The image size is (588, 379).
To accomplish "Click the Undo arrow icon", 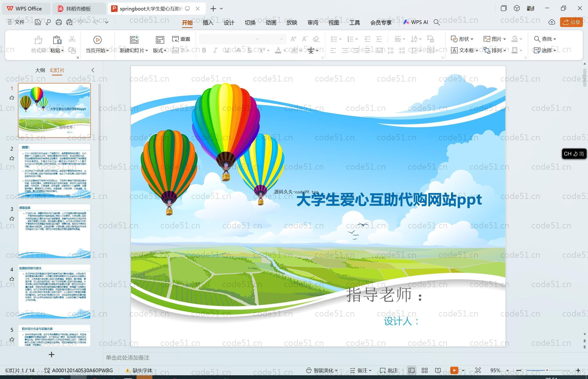I will [x=80, y=22].
